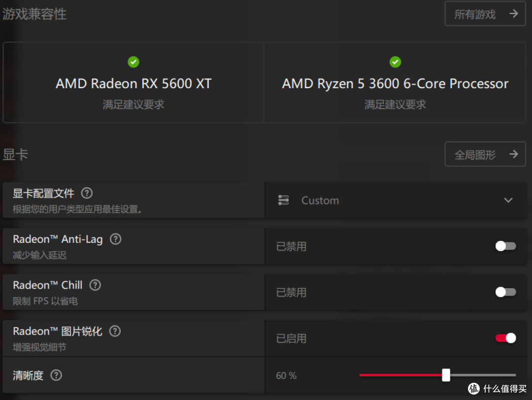This screenshot has height=400, width=532.
Task: Disable the Radeon 图片锐化 toggle
Action: 505,338
